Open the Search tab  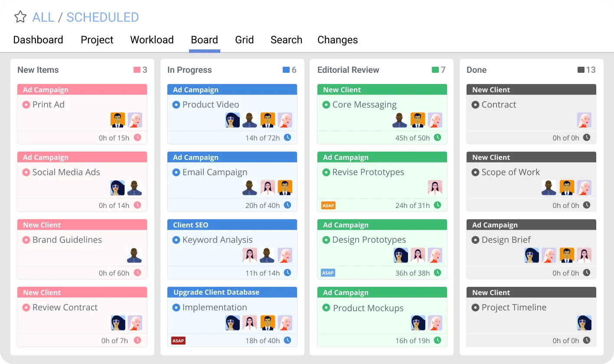click(x=286, y=40)
